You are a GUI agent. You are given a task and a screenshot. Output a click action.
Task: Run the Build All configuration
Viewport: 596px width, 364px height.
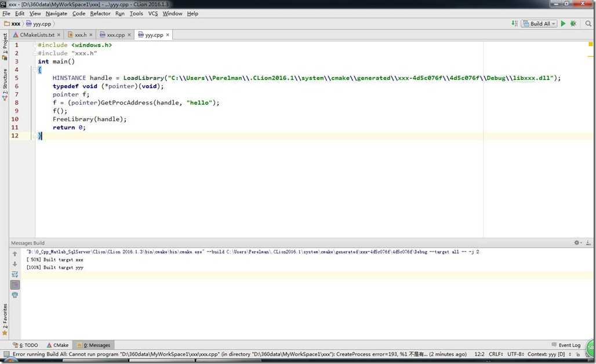(x=563, y=24)
